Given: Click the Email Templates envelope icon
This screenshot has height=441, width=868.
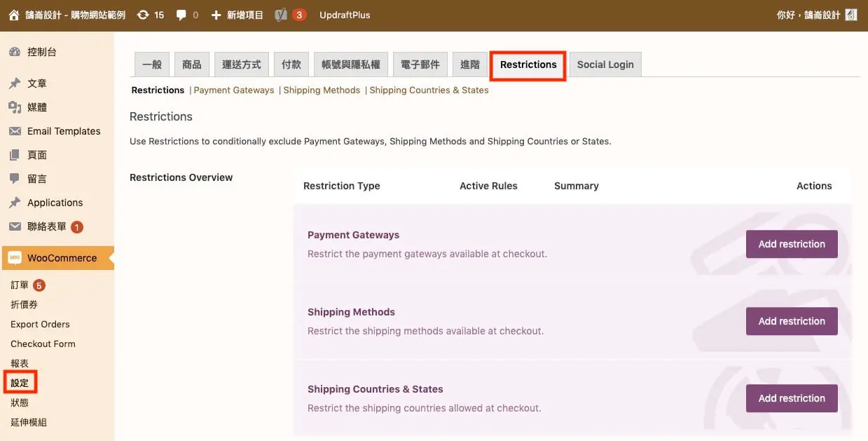Looking at the screenshot, I should [15, 131].
